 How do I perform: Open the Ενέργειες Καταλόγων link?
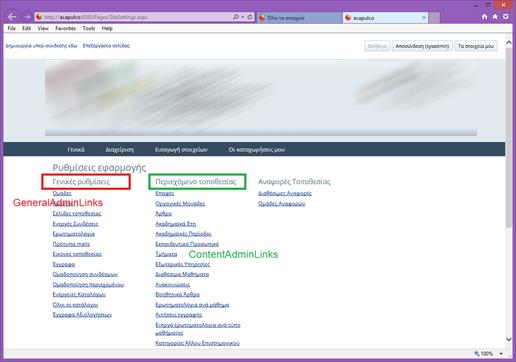click(79, 295)
